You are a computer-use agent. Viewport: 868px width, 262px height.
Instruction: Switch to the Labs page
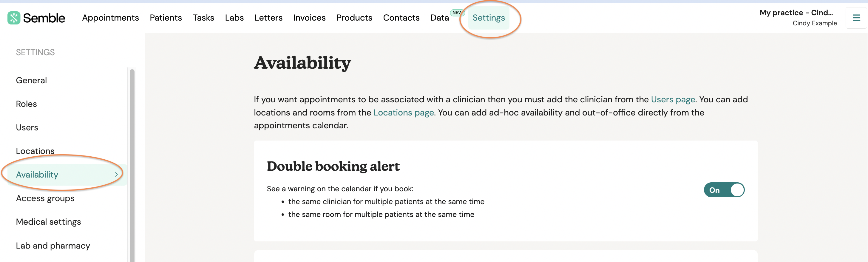coord(234,18)
